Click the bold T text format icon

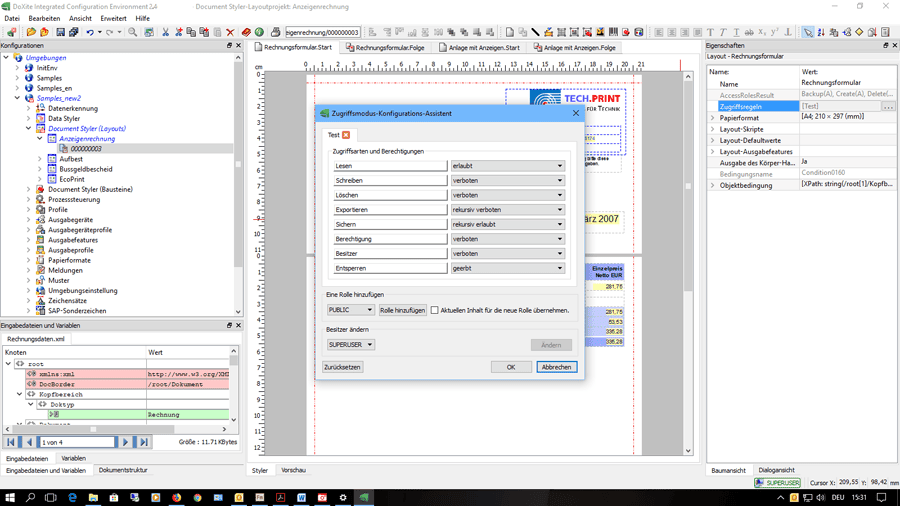click(x=711, y=32)
